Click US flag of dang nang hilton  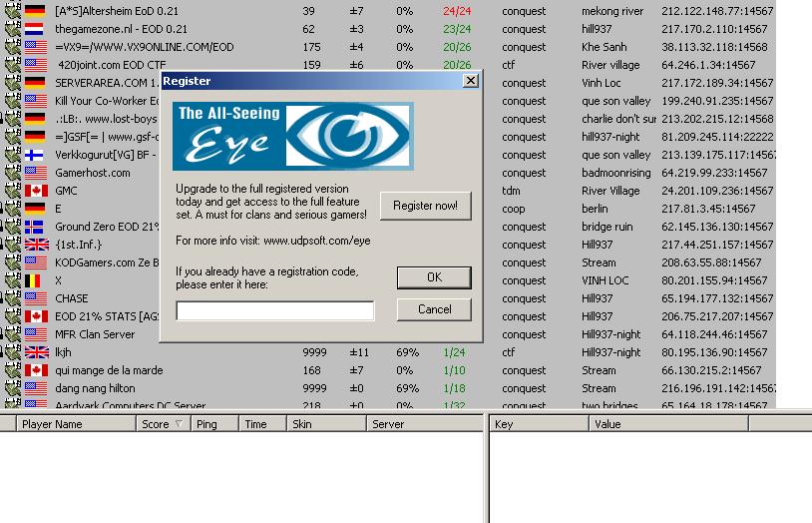tap(35, 388)
